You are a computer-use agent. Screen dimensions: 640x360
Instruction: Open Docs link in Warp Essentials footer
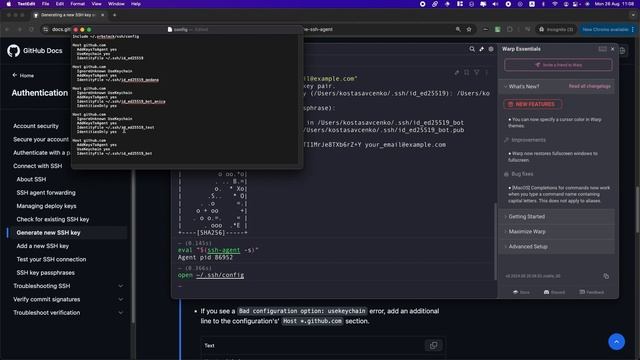(521, 292)
